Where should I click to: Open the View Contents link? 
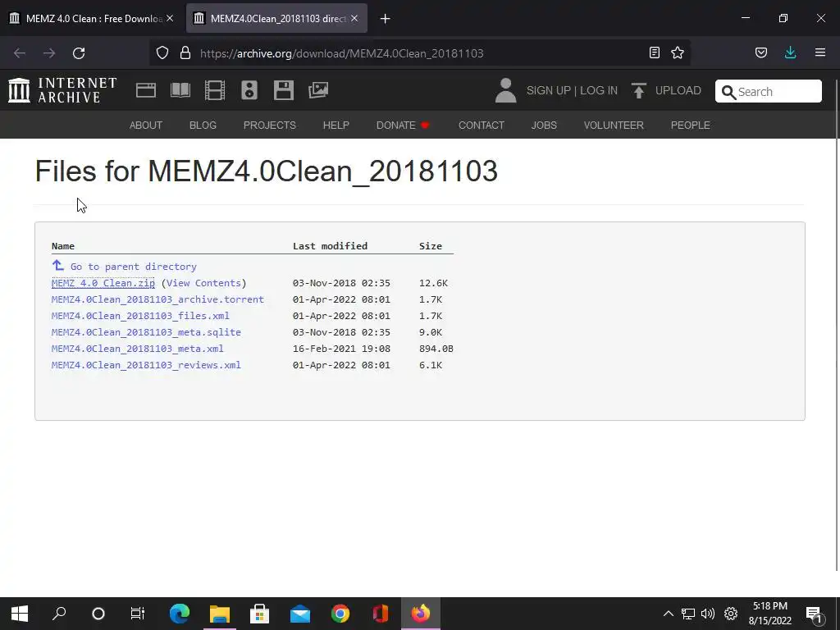[203, 283]
